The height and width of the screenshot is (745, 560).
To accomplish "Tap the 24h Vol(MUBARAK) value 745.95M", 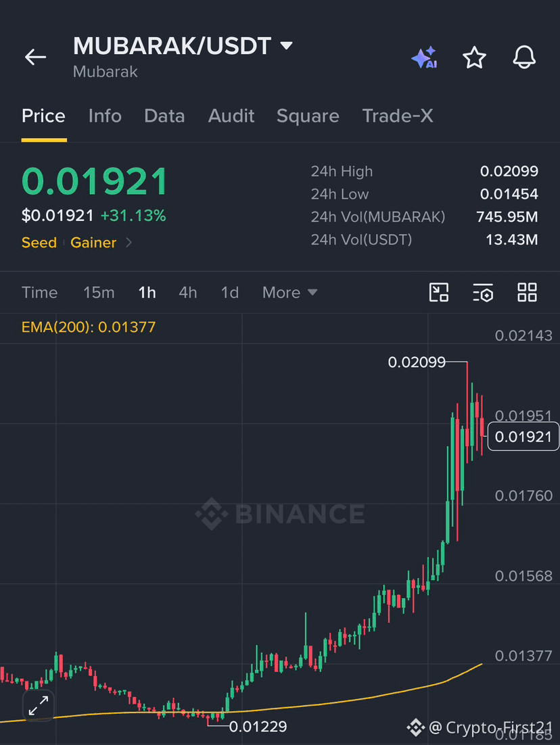I will point(507,216).
